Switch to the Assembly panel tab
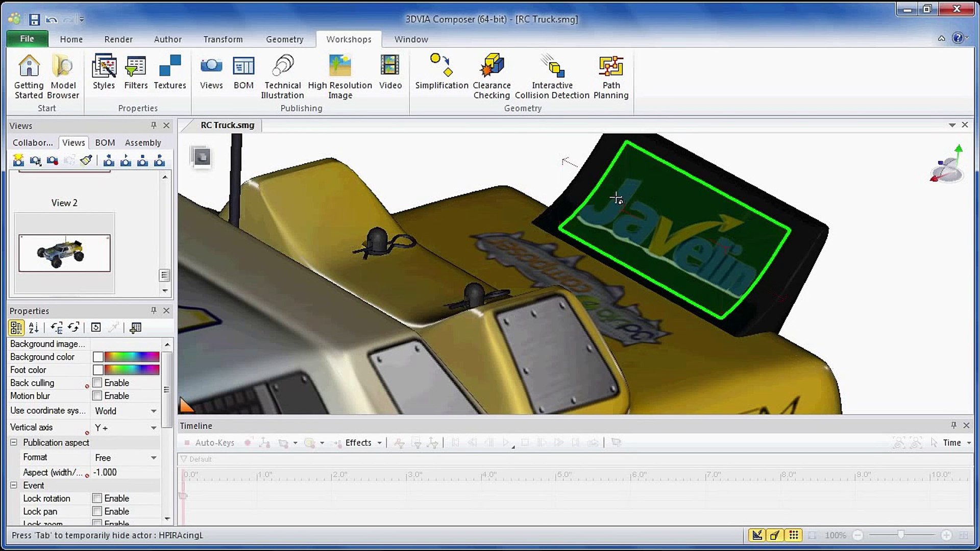Screen dimensions: 980x551 143,143
